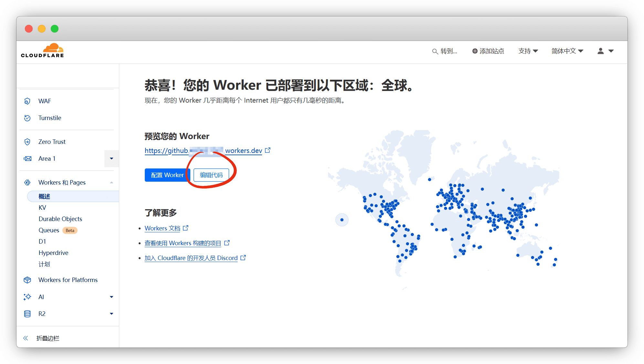Click external icon next to Workers 文档
This screenshot has width=644, height=364.
click(185, 228)
